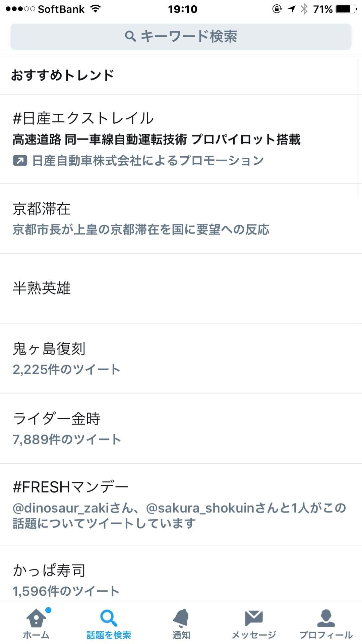Tap the Wi-Fi icon in the status bar
Screen dimensions: 362x644
click(x=96, y=9)
